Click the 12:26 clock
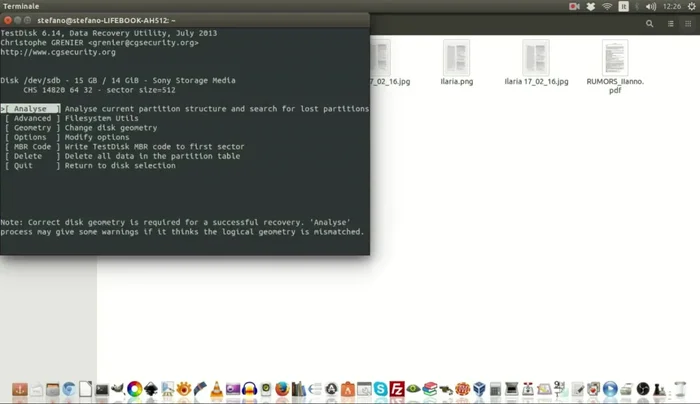 tap(672, 6)
